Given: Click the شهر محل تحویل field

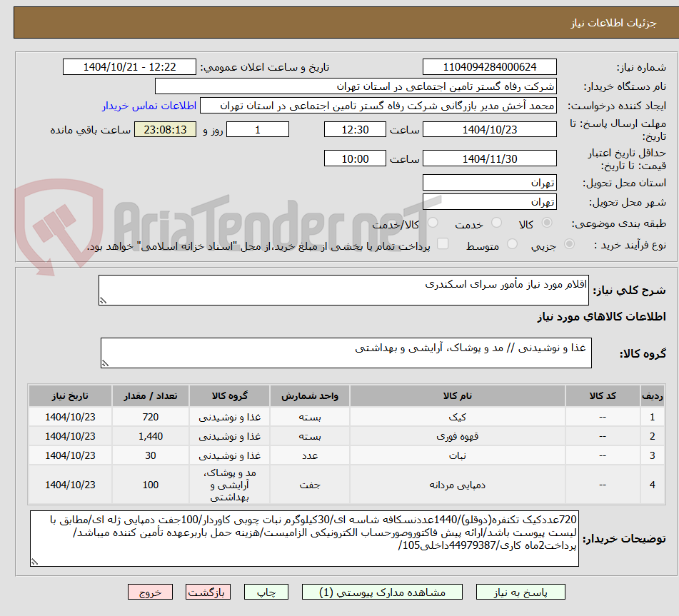Looking at the screenshot, I should [489, 202].
